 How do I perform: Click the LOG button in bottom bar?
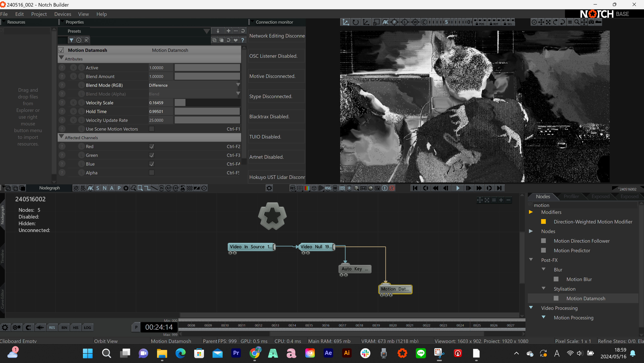[x=87, y=327]
